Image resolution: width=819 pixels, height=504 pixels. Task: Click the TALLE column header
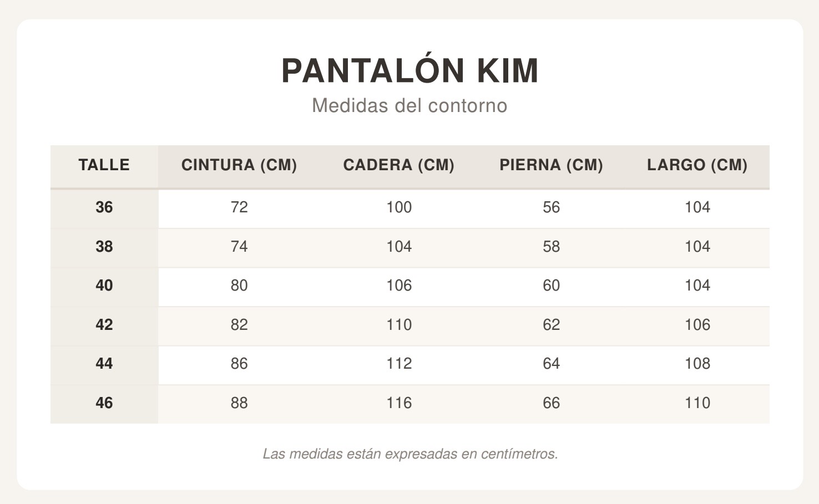[104, 165]
